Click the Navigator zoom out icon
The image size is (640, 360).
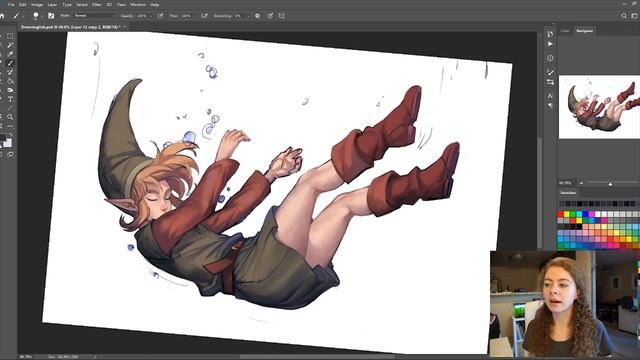pos(581,183)
